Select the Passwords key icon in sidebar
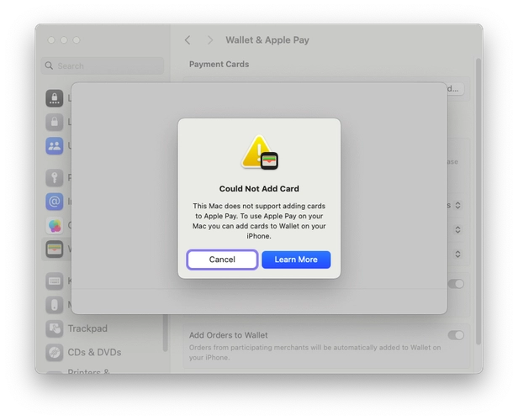Screen dimensions: 518x420 click(x=55, y=178)
